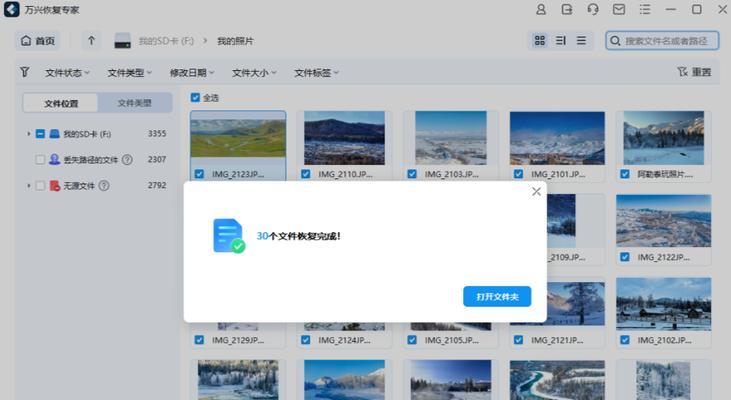
Task: Uncheck IMG_2110 photo checkbox
Action: tap(305, 174)
